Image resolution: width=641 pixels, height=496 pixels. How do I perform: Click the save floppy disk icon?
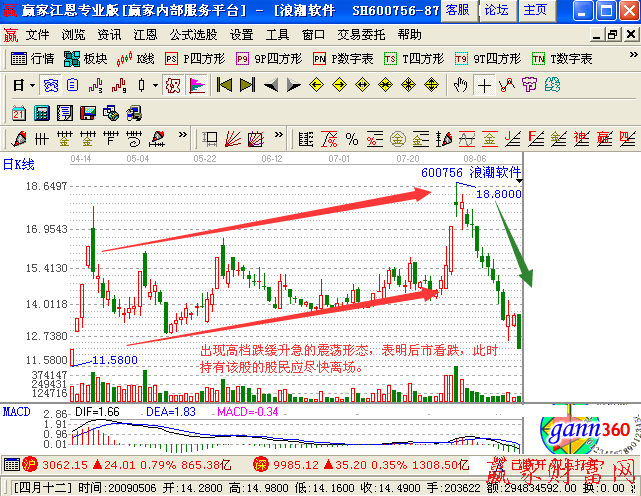point(87,111)
